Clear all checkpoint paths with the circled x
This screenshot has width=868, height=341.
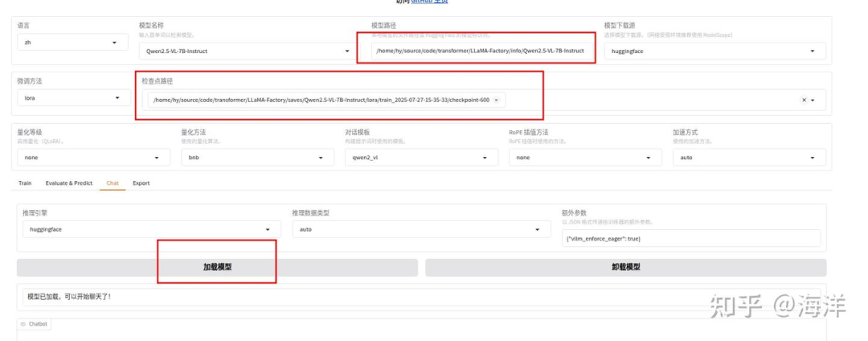coord(804,101)
